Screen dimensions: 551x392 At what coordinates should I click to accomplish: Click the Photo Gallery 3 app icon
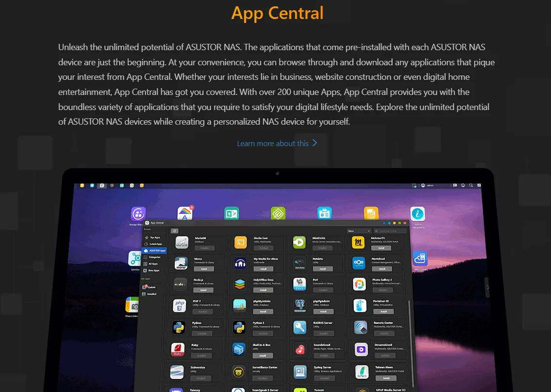tap(360, 284)
